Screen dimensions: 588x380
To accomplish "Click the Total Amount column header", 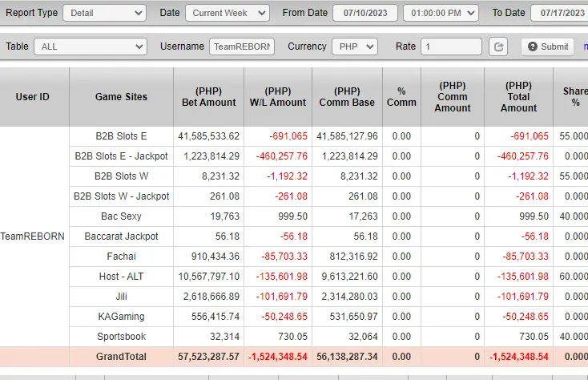I will [518, 97].
